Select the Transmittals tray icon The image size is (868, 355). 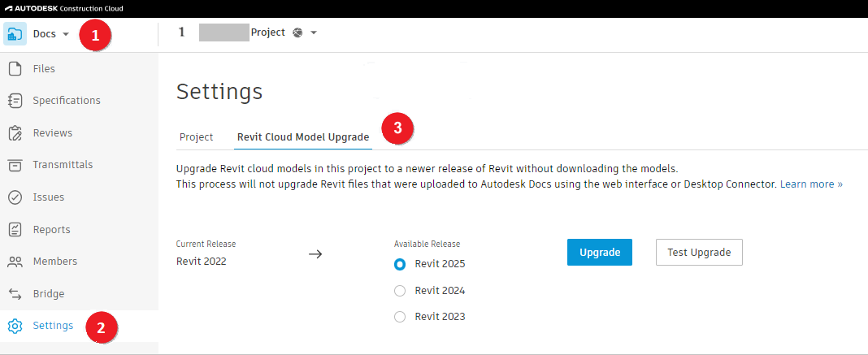[15, 165]
